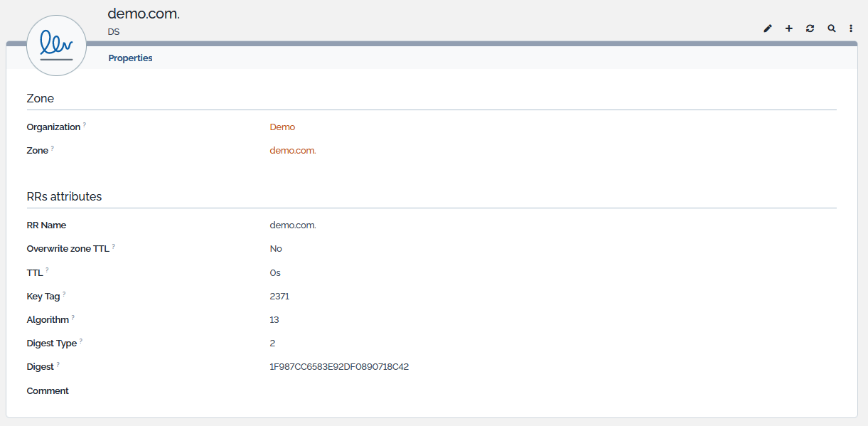Switch to the Properties tab
The height and width of the screenshot is (426, 868).
(130, 58)
